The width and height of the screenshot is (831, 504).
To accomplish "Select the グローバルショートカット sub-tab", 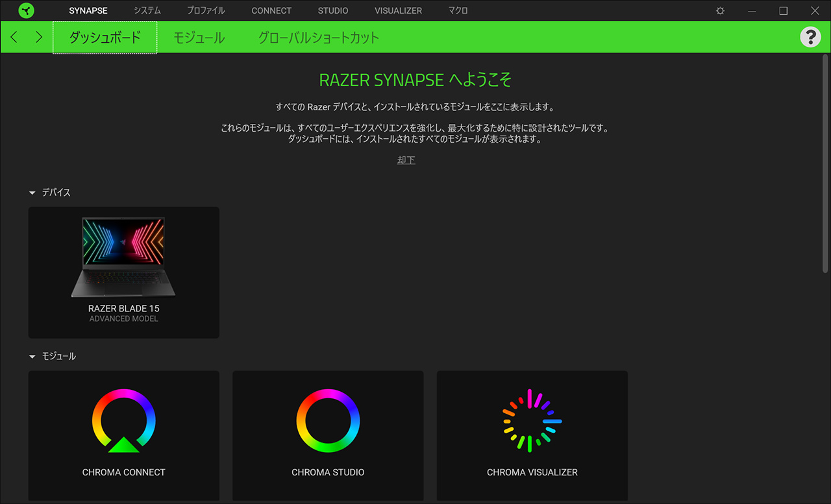I will 318,38.
